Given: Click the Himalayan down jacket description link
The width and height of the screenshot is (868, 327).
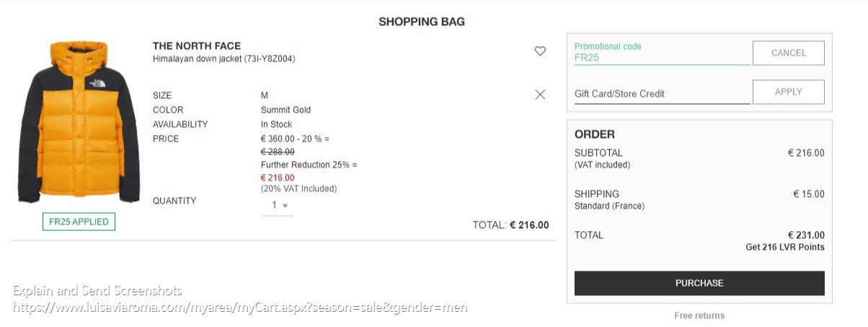Looking at the screenshot, I should point(223,58).
